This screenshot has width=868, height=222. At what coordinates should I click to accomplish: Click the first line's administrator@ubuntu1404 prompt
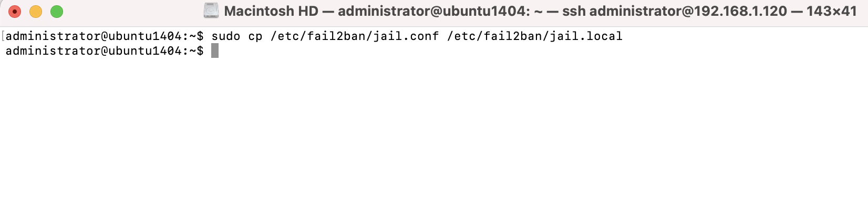click(x=94, y=36)
